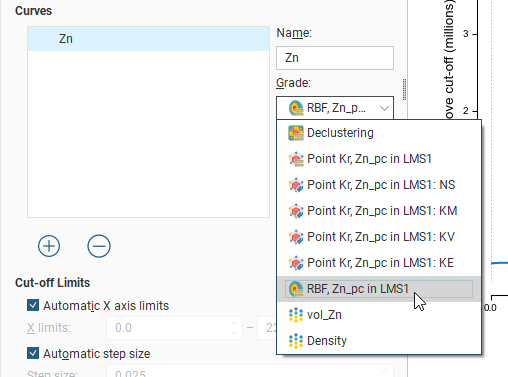Click the Name field containing Zn

tap(335, 58)
